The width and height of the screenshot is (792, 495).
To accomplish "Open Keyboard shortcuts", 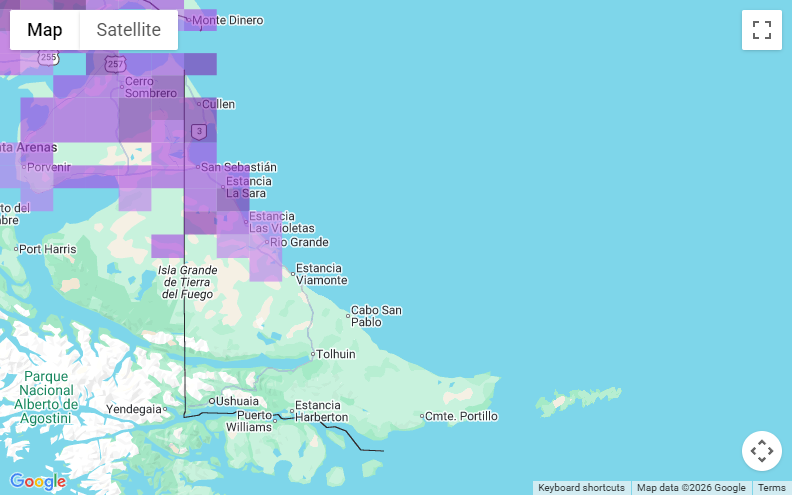I will coord(581,488).
